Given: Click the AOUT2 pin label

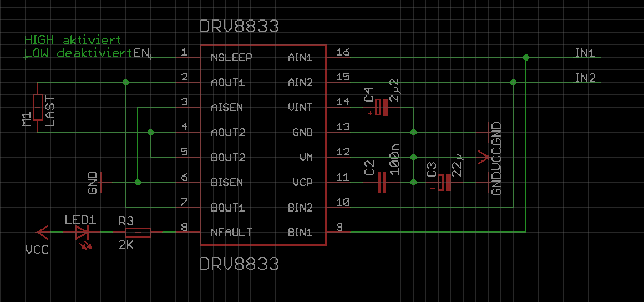Looking at the screenshot, I should (x=228, y=133).
